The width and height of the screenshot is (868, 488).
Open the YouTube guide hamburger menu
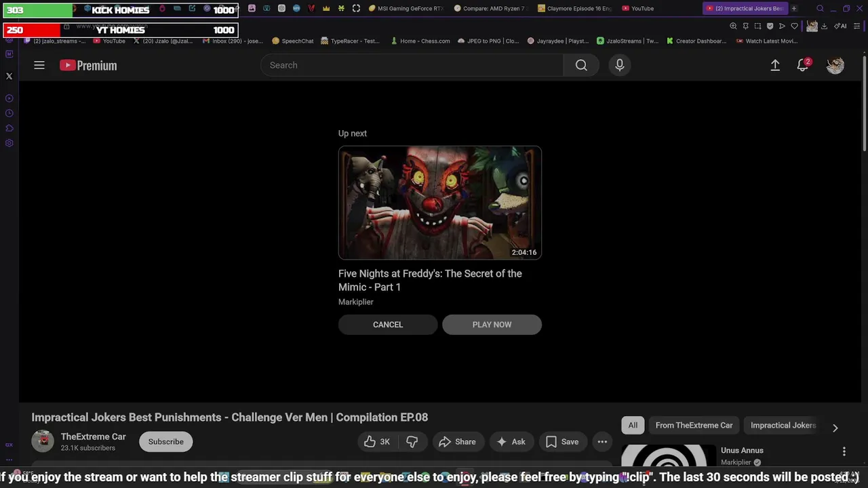[39, 65]
